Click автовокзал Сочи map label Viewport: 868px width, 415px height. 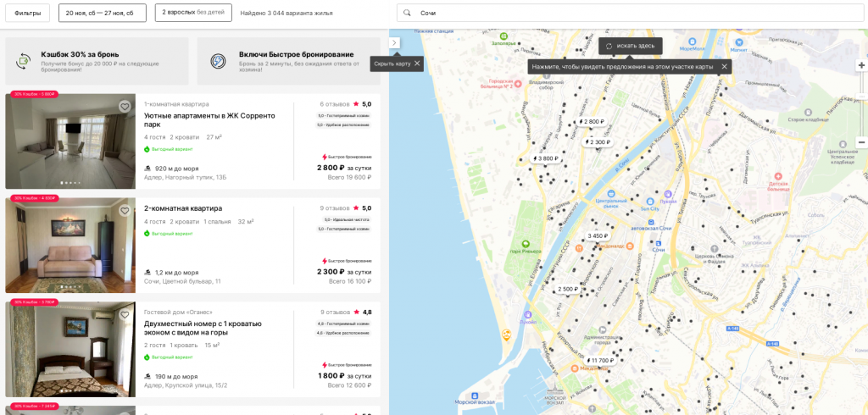click(x=651, y=228)
